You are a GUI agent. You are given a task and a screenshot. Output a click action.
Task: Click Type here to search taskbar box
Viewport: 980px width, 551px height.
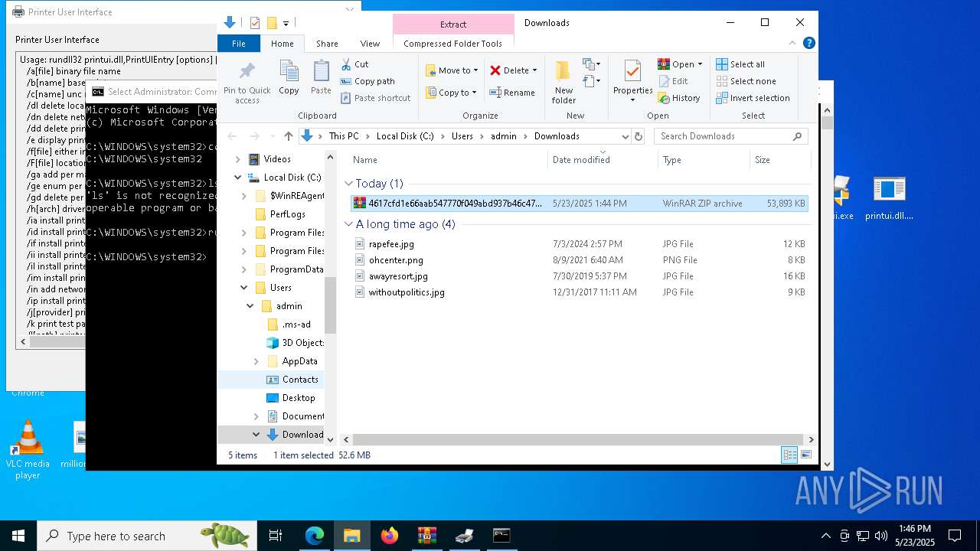click(147, 536)
